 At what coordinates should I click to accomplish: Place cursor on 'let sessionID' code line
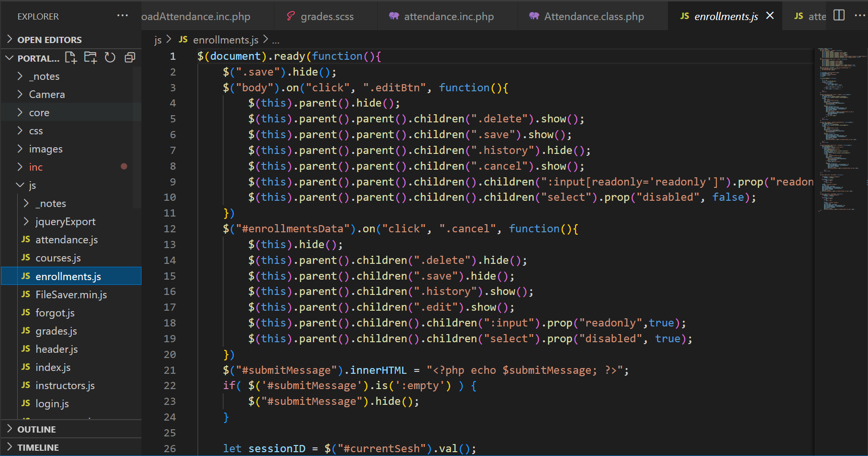tap(349, 448)
